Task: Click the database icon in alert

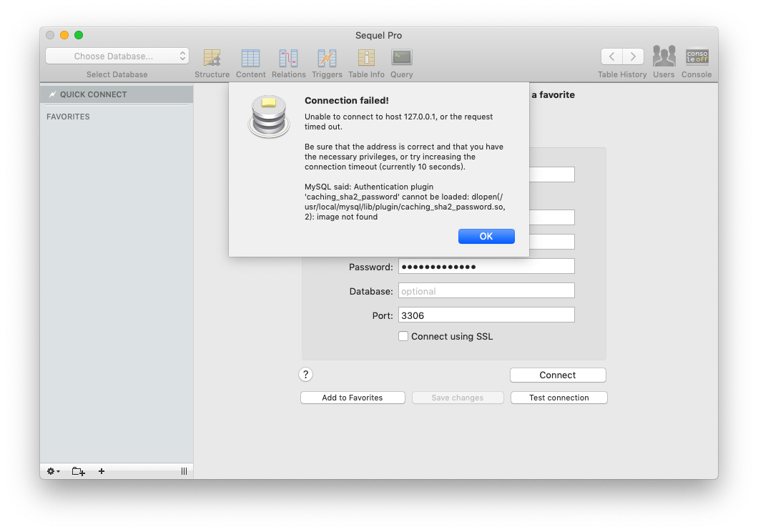Action: click(269, 117)
